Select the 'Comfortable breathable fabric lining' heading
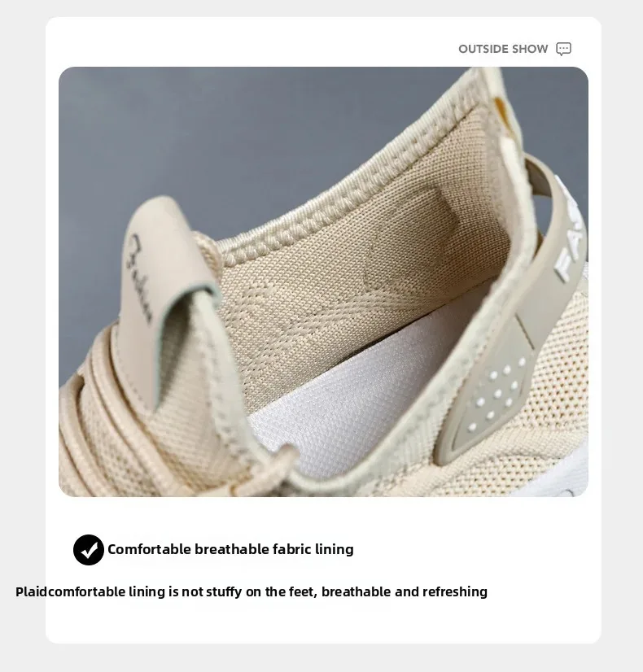 230,549
